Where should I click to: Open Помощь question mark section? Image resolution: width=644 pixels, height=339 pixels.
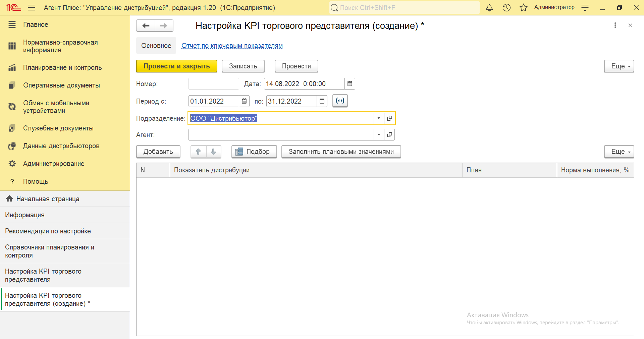65,181
